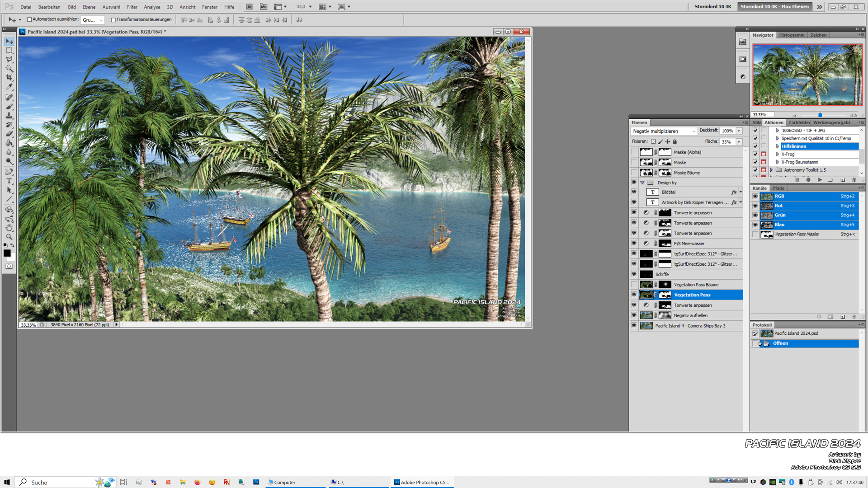The width and height of the screenshot is (868, 488).
Task: Load channel as selection icon
Action: [x=819, y=317]
